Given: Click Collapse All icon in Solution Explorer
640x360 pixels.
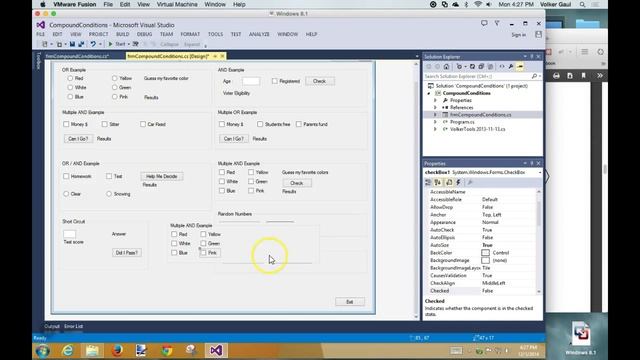Looking at the screenshot, I should (x=481, y=67).
